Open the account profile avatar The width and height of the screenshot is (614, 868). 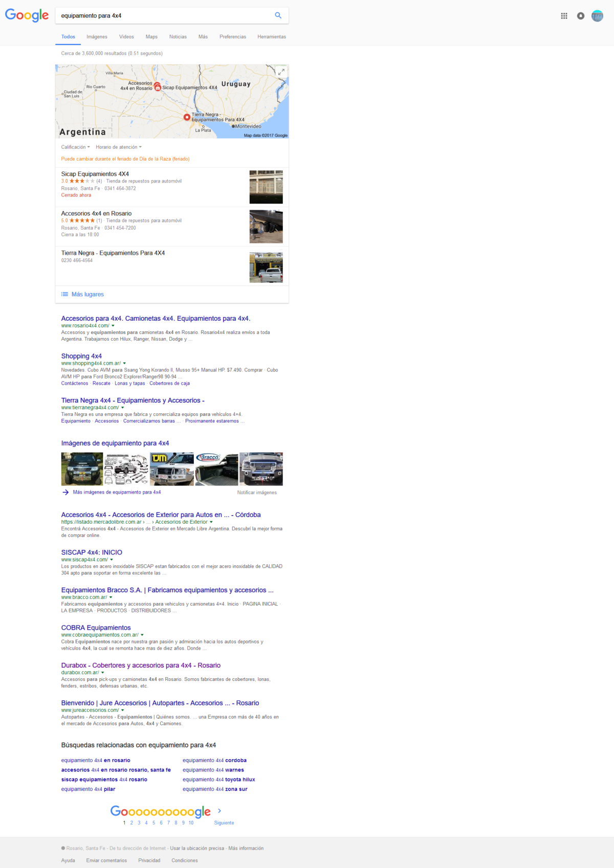597,16
